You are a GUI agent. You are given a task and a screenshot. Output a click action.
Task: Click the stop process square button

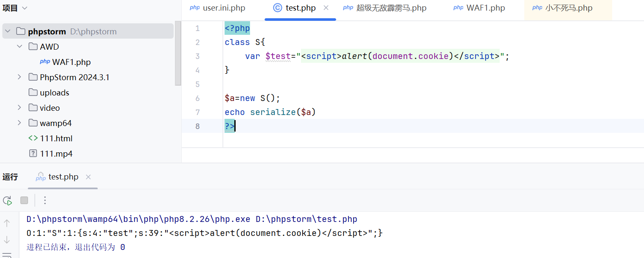24,200
